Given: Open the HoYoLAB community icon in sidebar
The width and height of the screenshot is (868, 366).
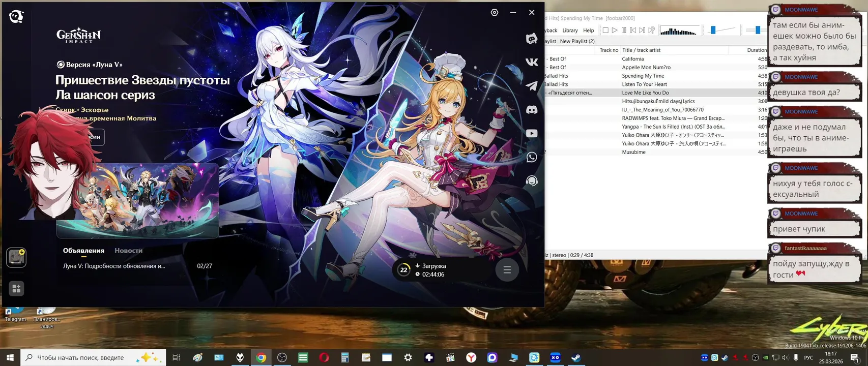Looking at the screenshot, I should (x=532, y=39).
